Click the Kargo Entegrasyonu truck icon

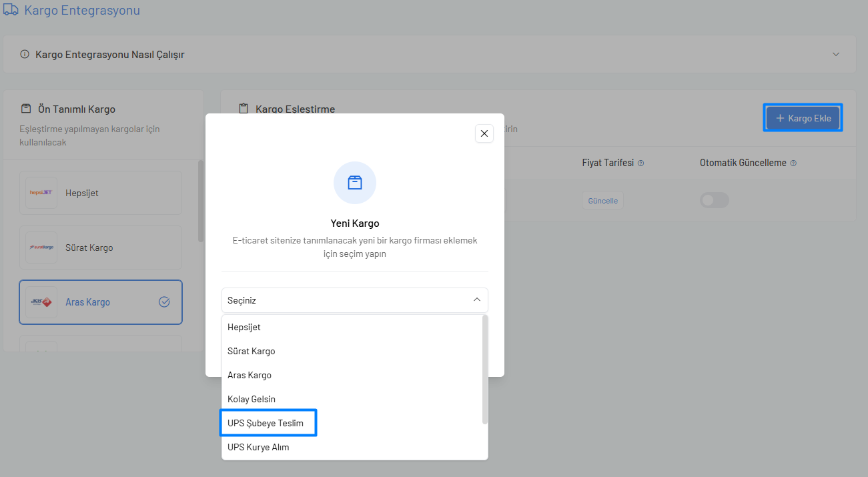click(x=11, y=11)
